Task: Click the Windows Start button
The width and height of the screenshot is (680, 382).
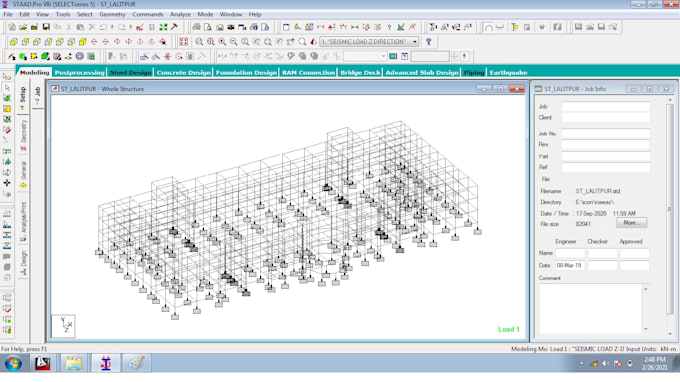Action: coord(13,363)
